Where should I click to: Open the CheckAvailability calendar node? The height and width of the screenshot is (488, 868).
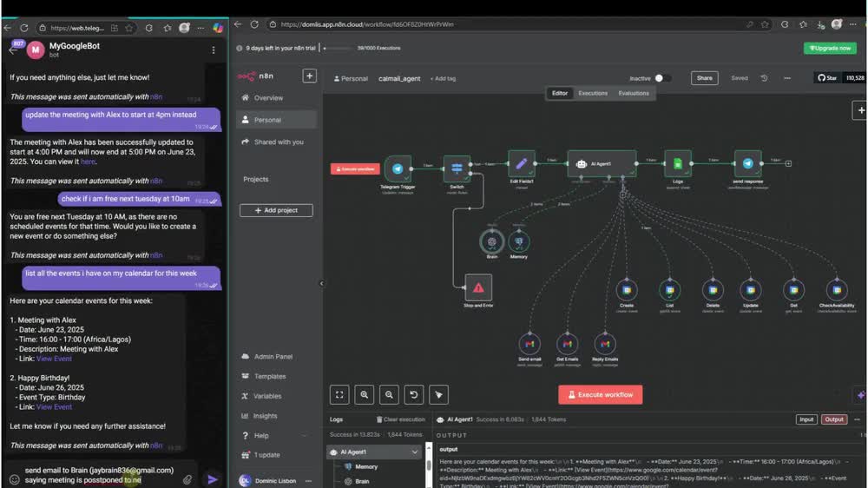coord(837,290)
